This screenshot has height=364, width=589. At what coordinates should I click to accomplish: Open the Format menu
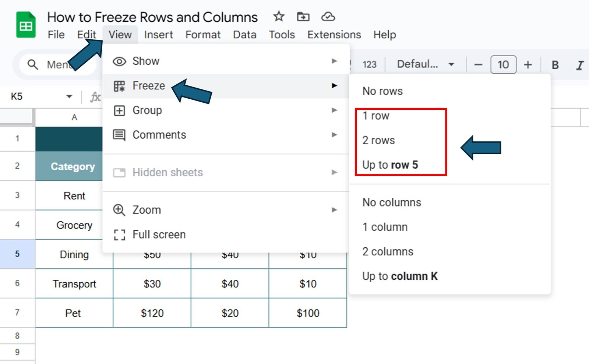click(x=203, y=35)
